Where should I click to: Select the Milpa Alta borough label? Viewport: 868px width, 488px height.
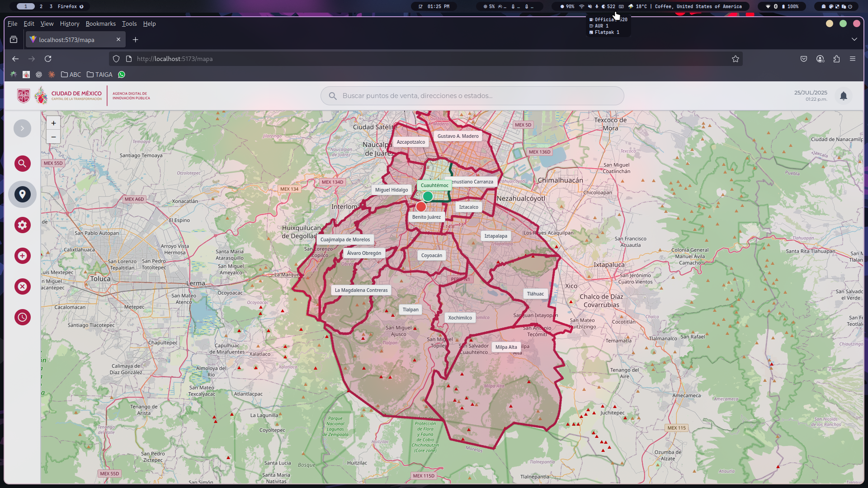click(506, 347)
